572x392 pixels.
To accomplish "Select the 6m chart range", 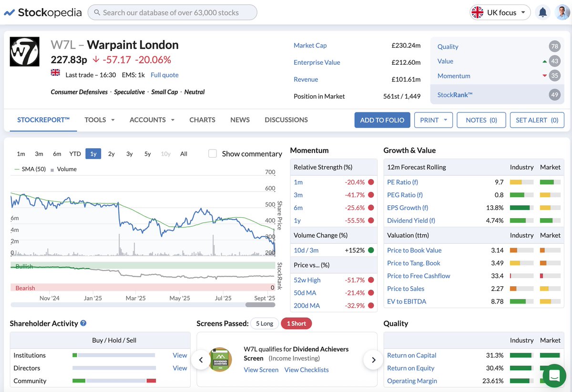I will pyautogui.click(x=57, y=154).
